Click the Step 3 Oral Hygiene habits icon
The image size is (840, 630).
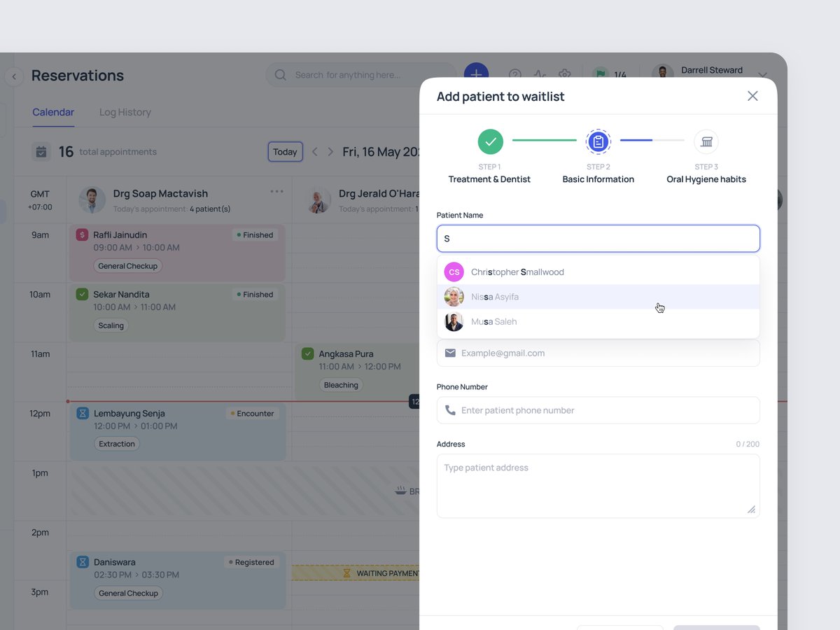tap(706, 141)
